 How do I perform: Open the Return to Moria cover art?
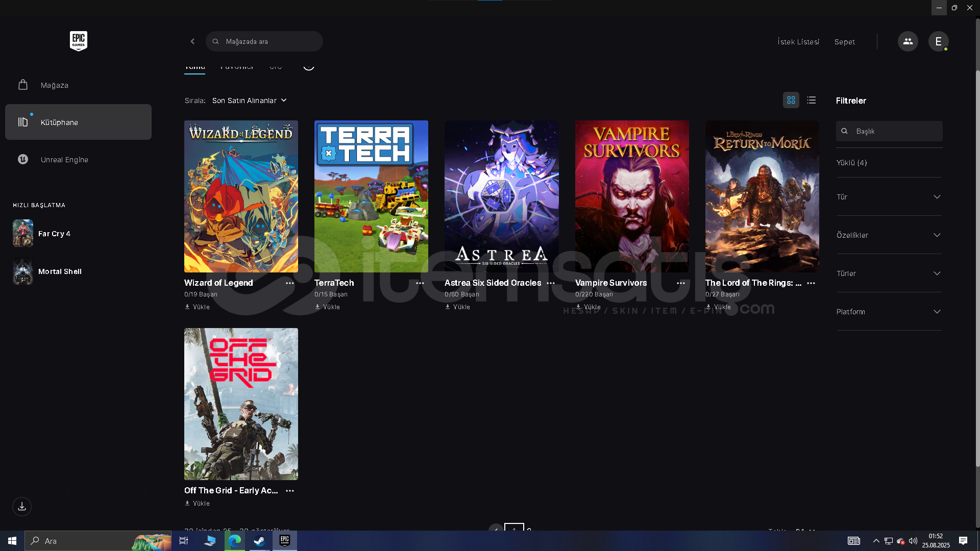[x=762, y=196]
